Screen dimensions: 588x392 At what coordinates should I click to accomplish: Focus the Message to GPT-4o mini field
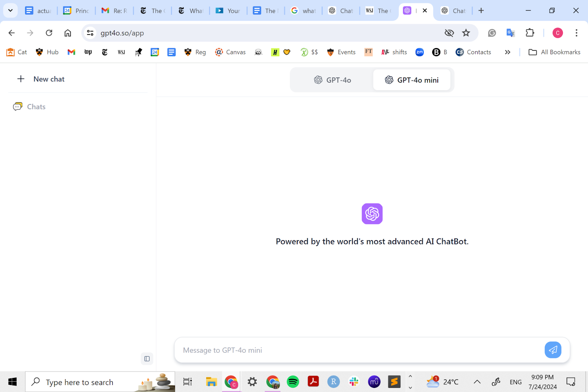point(360,350)
